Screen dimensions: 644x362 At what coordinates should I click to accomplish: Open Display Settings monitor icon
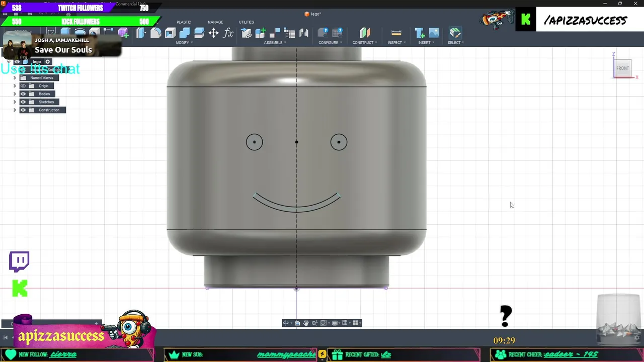click(335, 323)
